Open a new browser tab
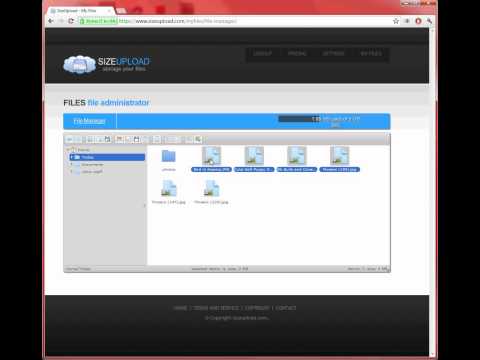 [x=121, y=11]
